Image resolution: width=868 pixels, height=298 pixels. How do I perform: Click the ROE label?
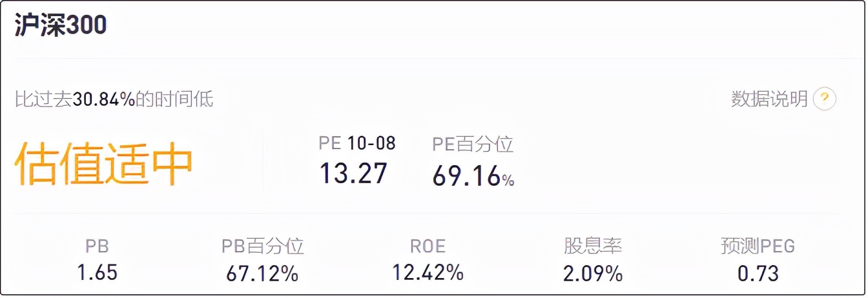tap(428, 246)
